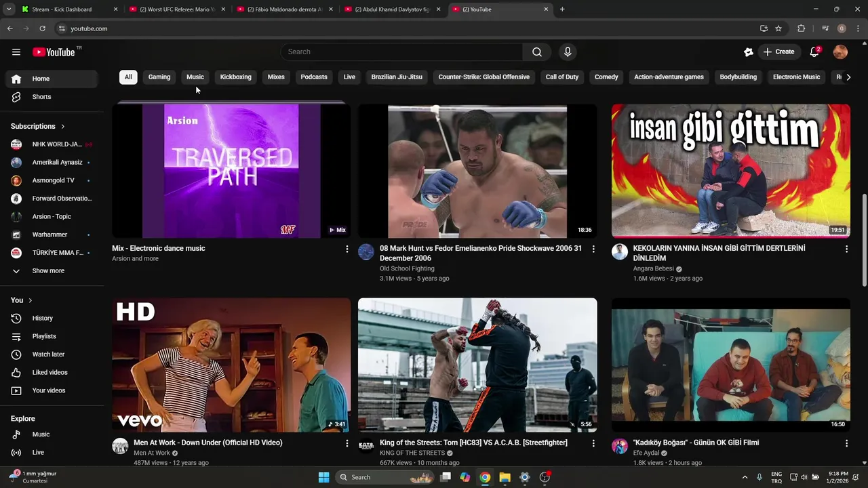This screenshot has width=868, height=488.
Task: Open more options for KEKOLARIN video
Action: (846, 249)
